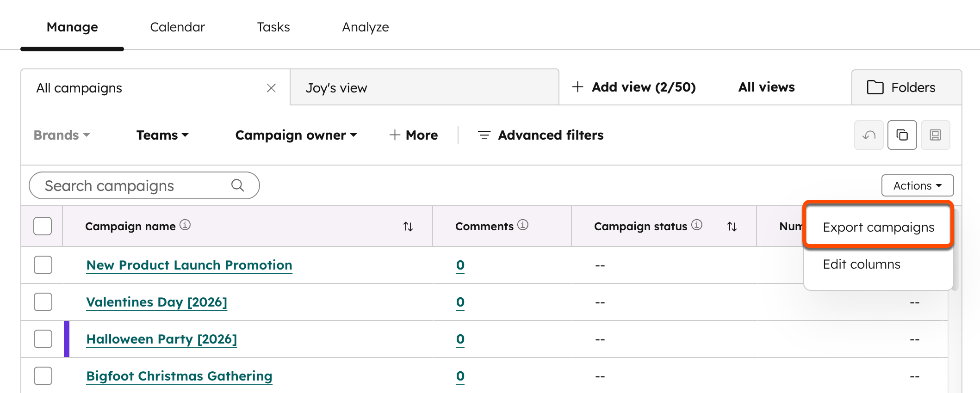Click the undo view changes icon

coord(868,135)
